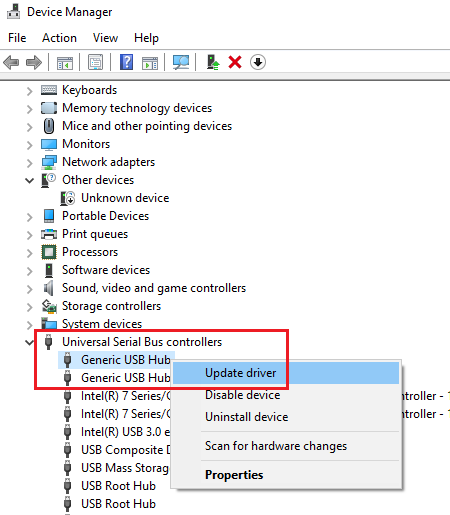Open the Action menu
Screen dimensions: 450x515
tap(59, 38)
